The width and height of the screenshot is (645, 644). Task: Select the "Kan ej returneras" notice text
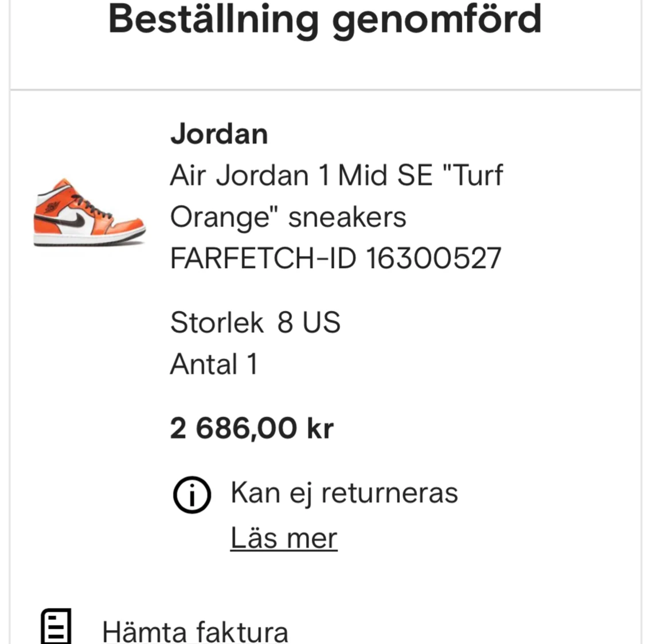(x=344, y=492)
